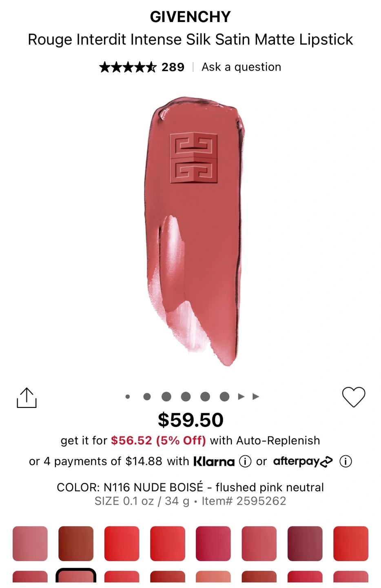Viewport: 381px width, 588px height.
Task: Choose the deep plum shade swatch
Action: pos(305,543)
